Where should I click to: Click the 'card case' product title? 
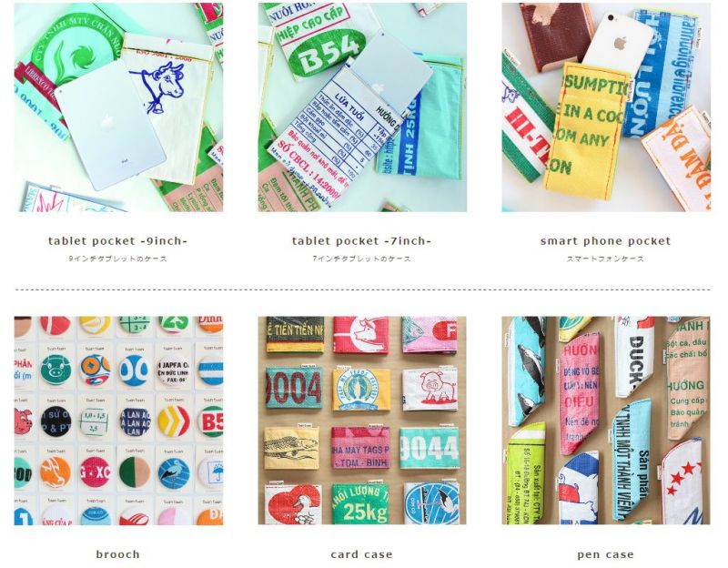click(x=361, y=554)
